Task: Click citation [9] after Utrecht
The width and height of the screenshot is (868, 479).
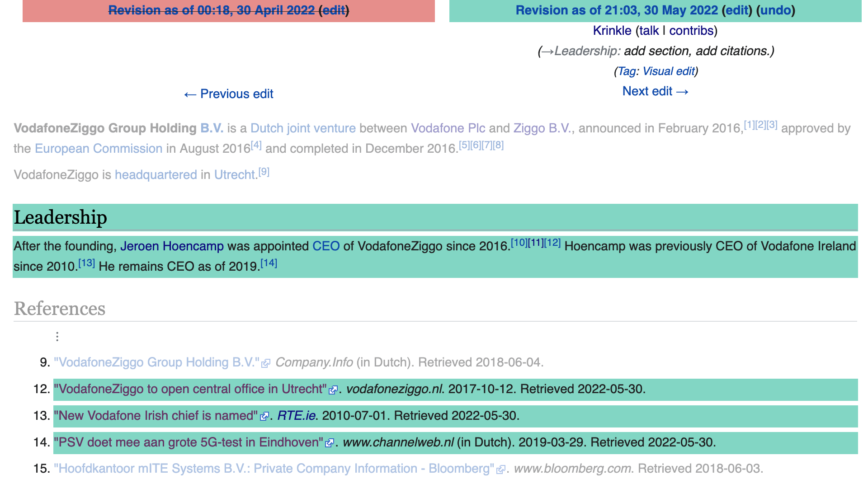Action: tap(264, 172)
